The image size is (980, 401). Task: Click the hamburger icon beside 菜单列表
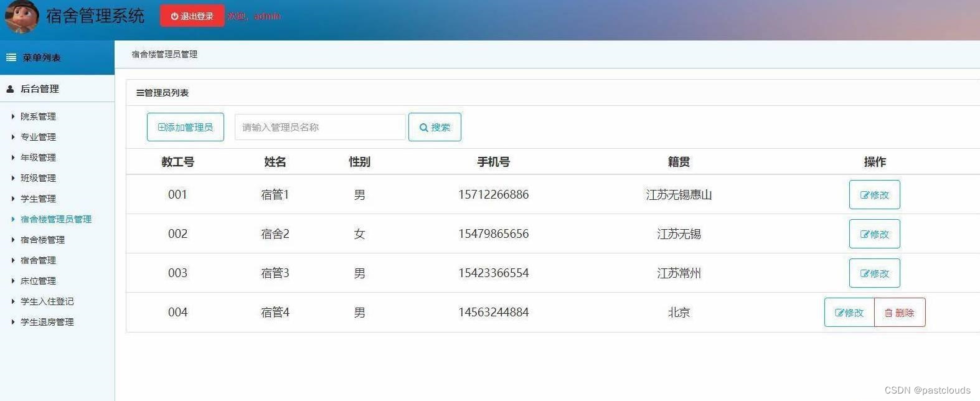(x=11, y=57)
